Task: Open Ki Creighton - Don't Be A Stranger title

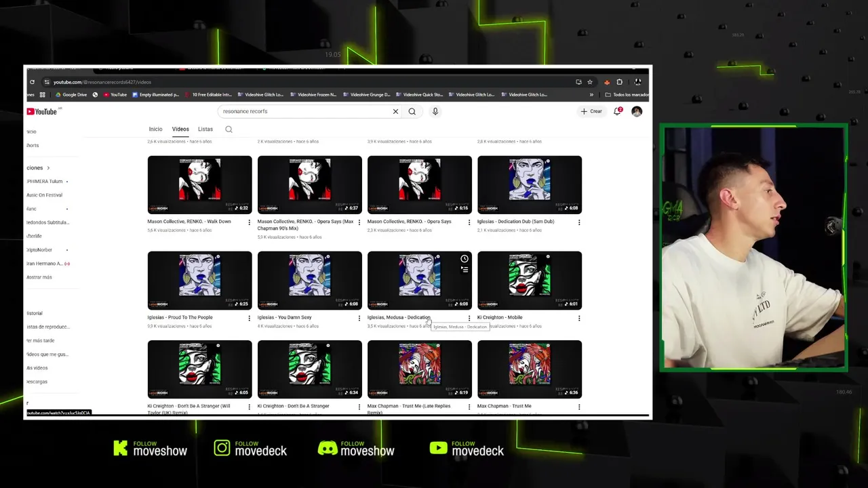Action: point(293,406)
